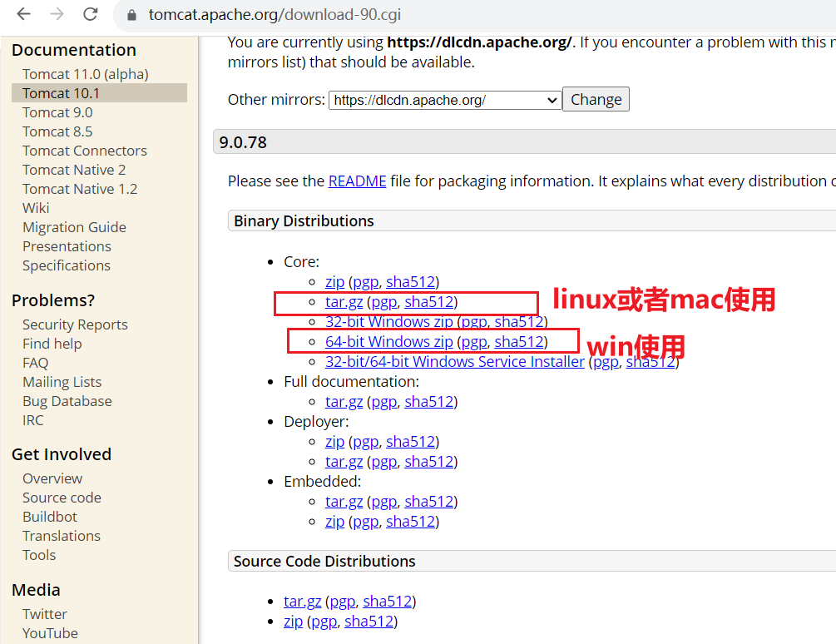
Task: Open the Wiki link
Action: pos(36,209)
